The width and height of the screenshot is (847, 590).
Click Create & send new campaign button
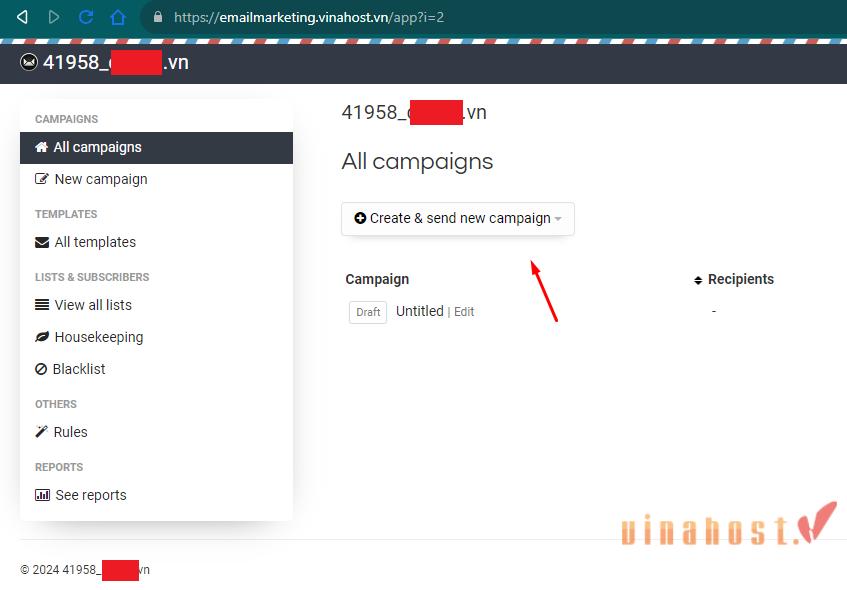point(458,219)
